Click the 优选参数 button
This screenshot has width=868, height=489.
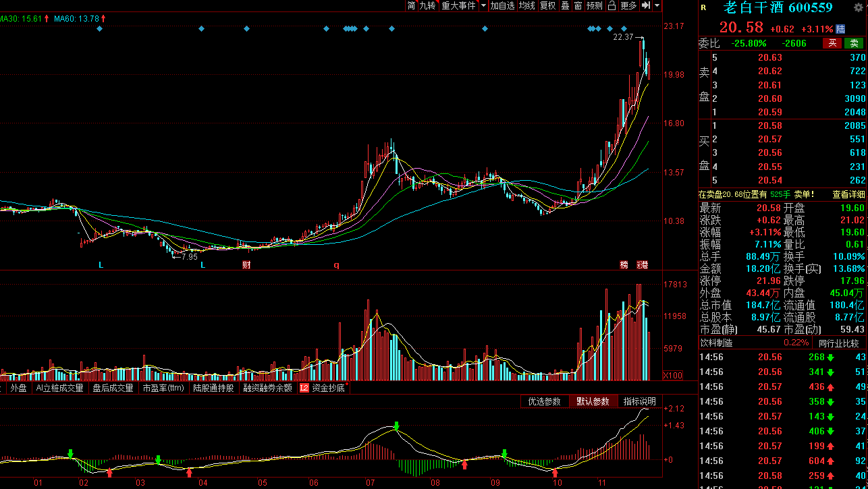(x=544, y=401)
